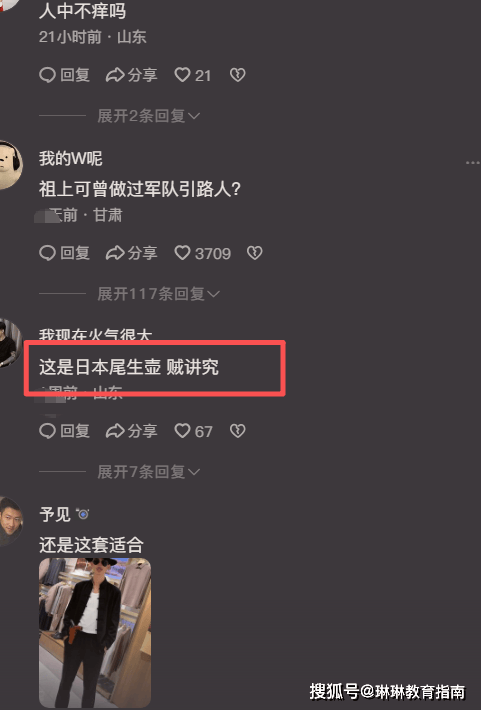The width and height of the screenshot is (481, 710).
Task: Open more options for 我的W呢's comment
Action: [x=472, y=162]
